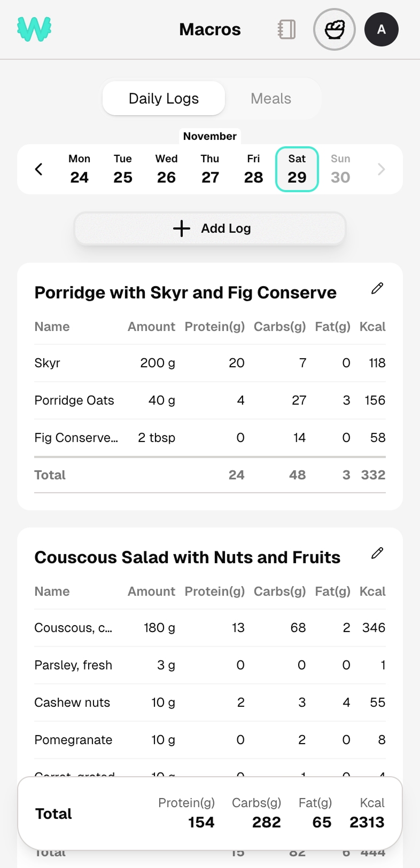Select Saturday 29 in the calendar
This screenshot has width=420, height=868.
tap(297, 170)
